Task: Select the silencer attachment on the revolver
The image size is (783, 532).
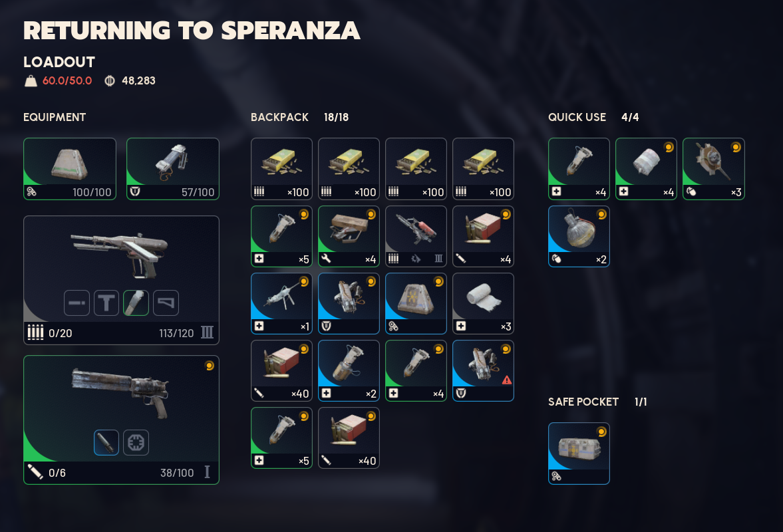Action: click(106, 442)
